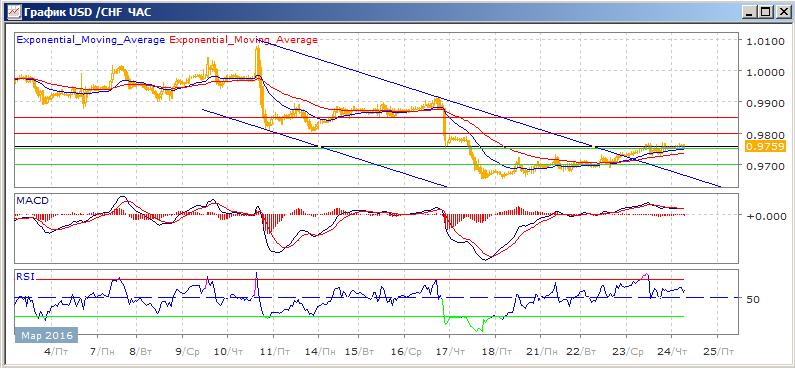Click the blue Exponential_Moving_Average label
Image resolution: width=795 pixels, height=372 pixels.
click(91, 40)
